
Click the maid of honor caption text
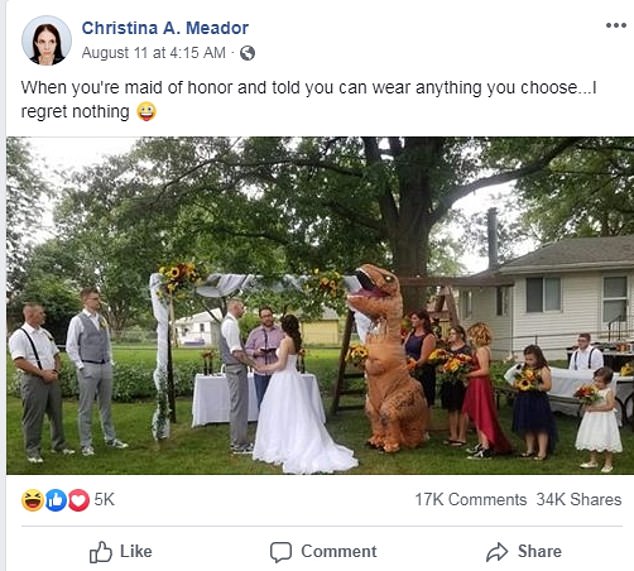tap(300, 88)
